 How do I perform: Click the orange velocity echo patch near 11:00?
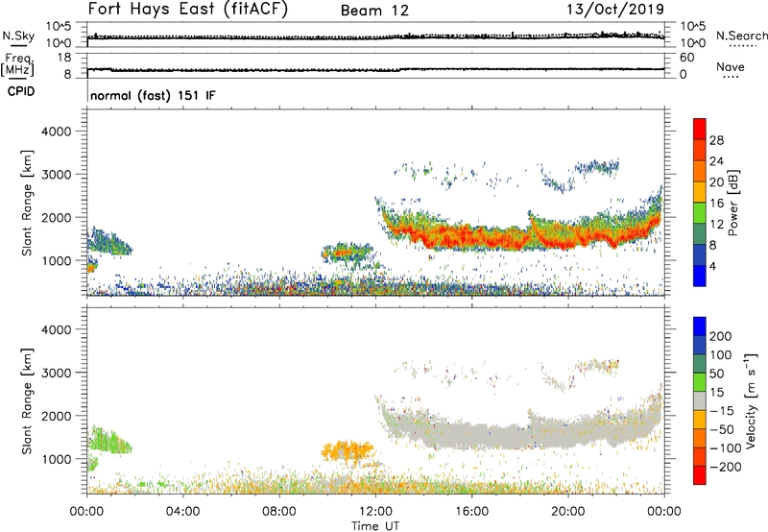[x=347, y=449]
